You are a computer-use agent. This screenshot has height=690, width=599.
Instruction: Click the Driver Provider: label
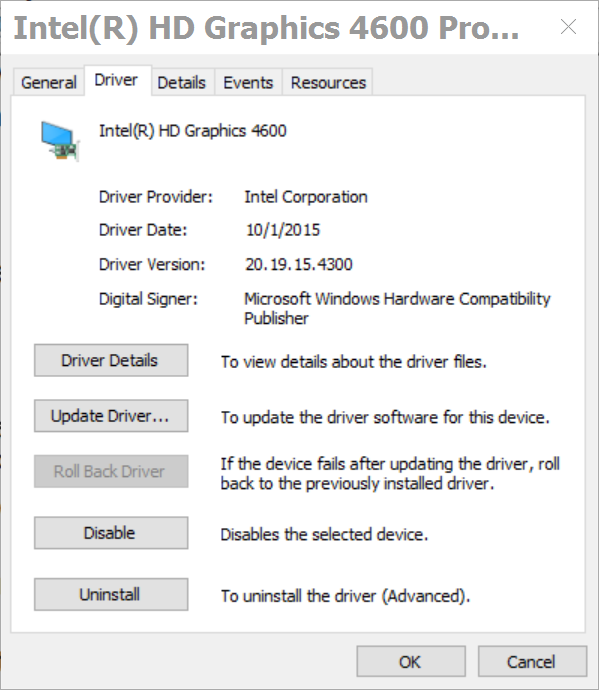(156, 197)
